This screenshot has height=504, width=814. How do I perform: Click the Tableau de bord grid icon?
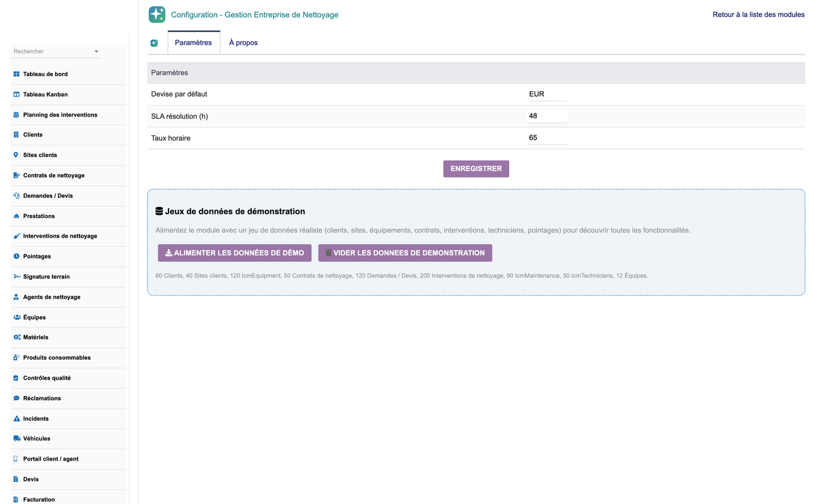coord(16,74)
